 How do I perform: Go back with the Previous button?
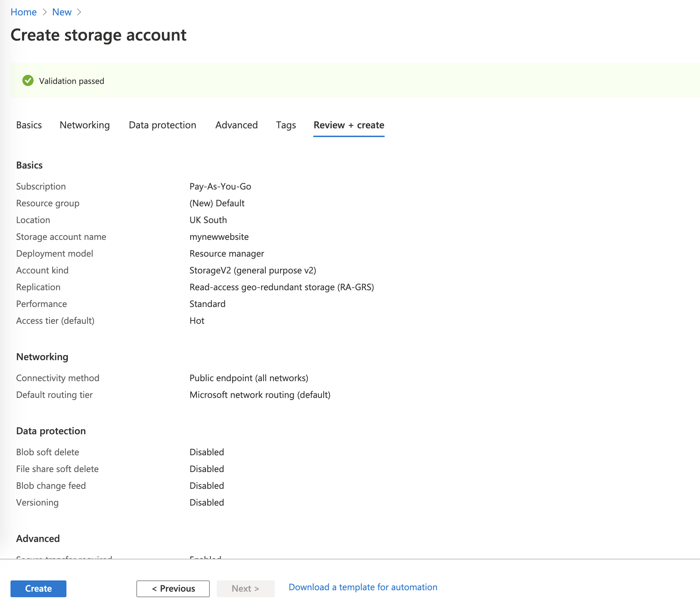point(173,588)
